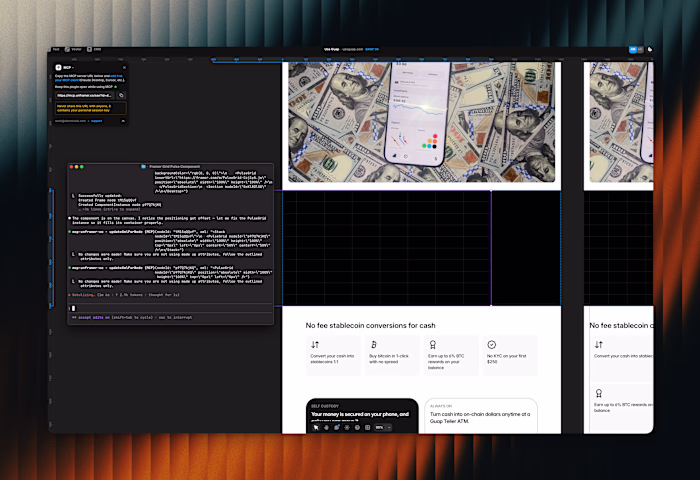Click the MCP plugin logo icon

pyautogui.click(x=58, y=67)
